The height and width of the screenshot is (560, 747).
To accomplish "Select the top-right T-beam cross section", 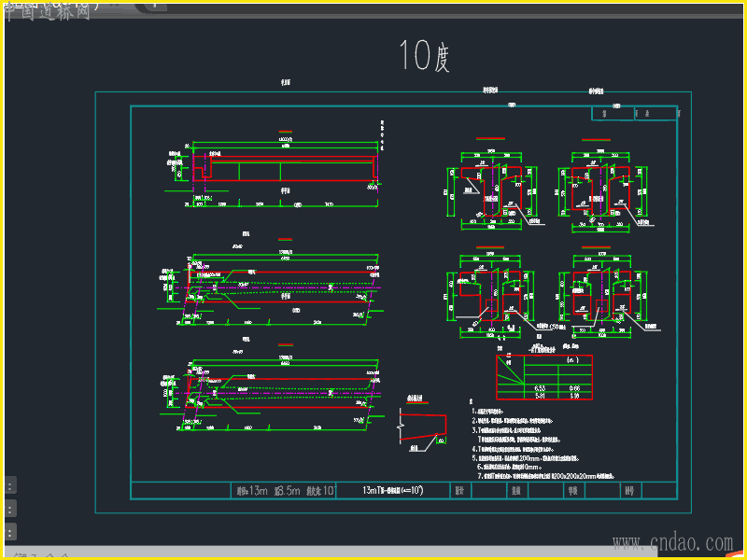I will pos(600,190).
